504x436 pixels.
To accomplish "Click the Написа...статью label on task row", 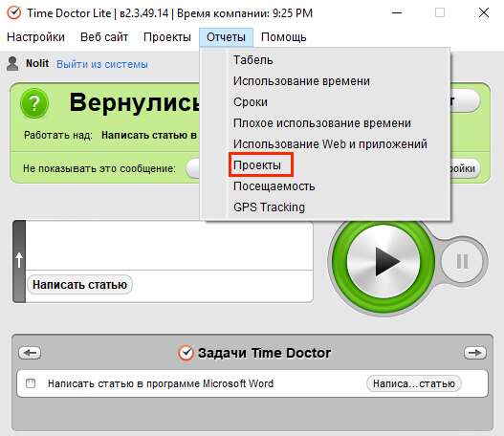I will [414, 383].
